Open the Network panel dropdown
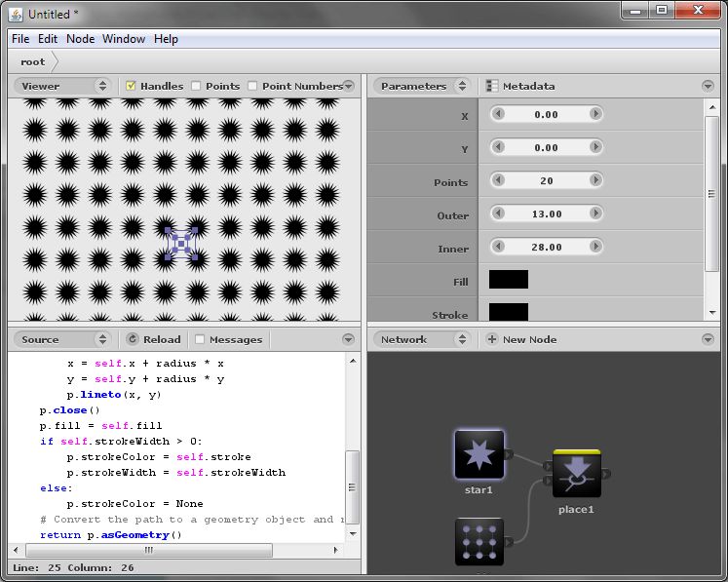 (x=422, y=339)
